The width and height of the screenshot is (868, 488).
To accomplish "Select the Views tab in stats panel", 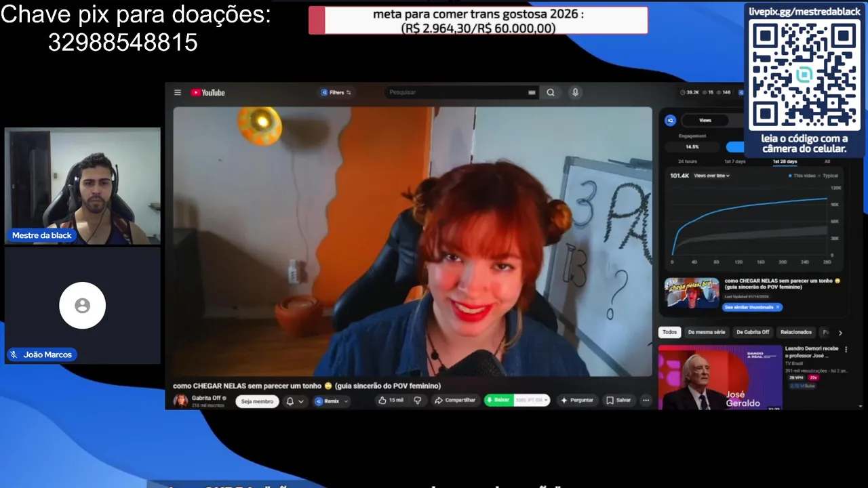I will pos(705,120).
